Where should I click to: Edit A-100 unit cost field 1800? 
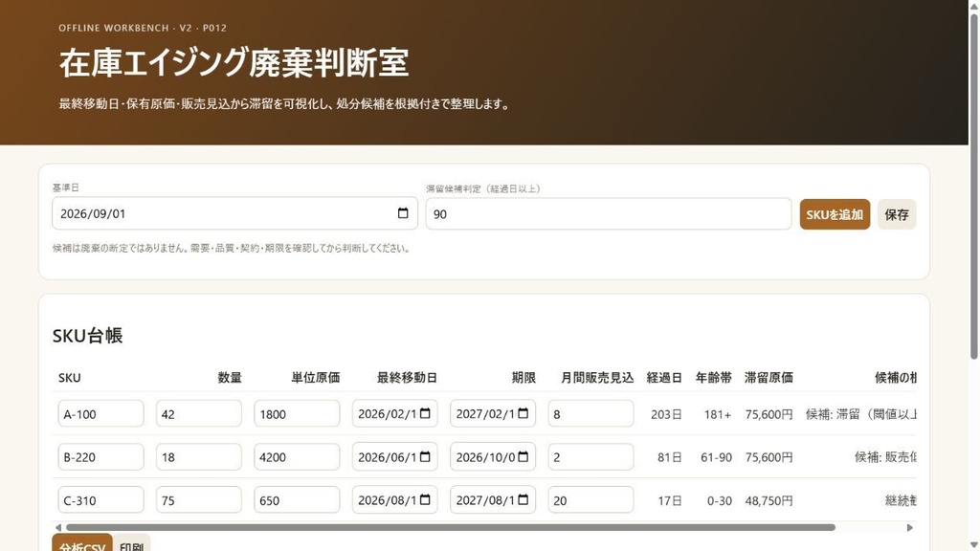tap(297, 413)
